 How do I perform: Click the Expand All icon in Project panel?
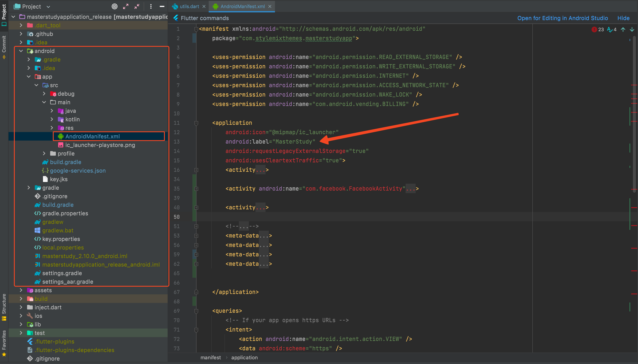[x=126, y=6]
